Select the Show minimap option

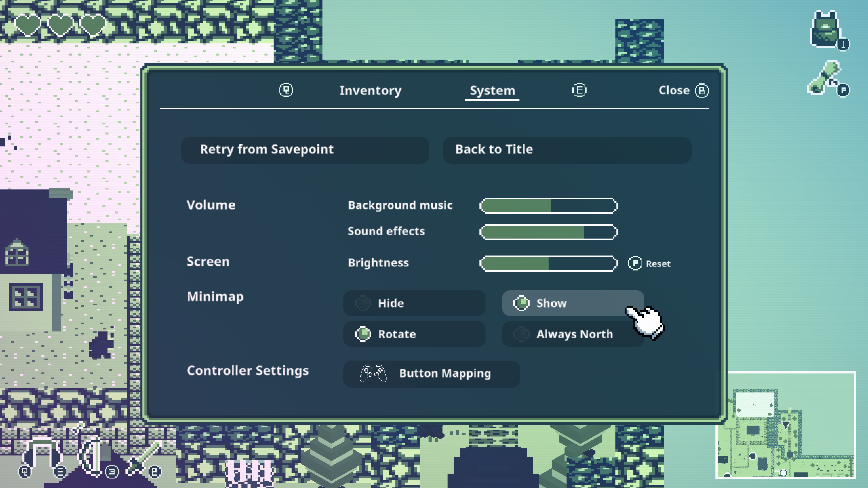coord(572,303)
